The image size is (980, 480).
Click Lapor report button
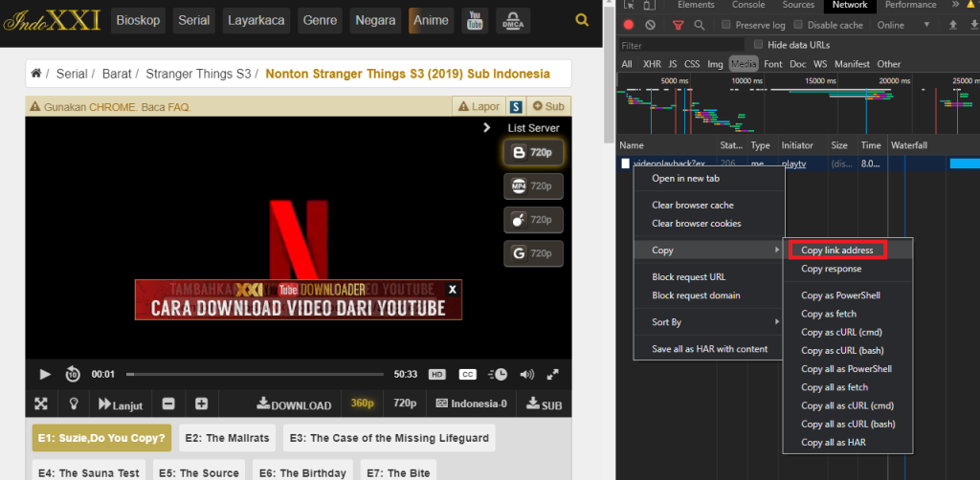click(x=479, y=107)
